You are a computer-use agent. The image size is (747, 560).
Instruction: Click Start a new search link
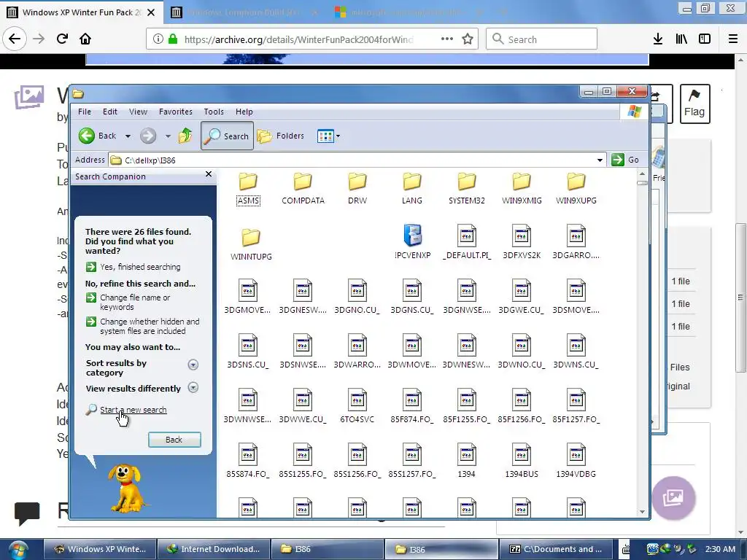133,410
